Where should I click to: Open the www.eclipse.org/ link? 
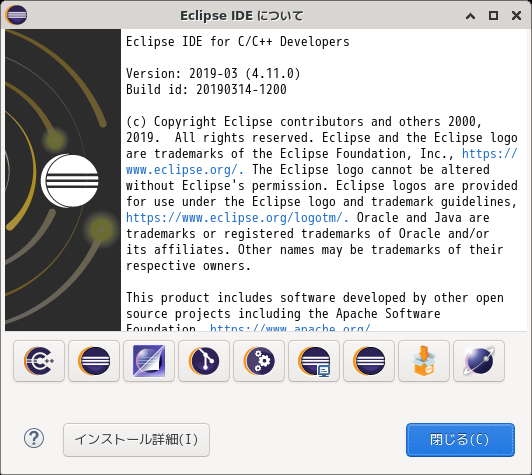click(185, 169)
